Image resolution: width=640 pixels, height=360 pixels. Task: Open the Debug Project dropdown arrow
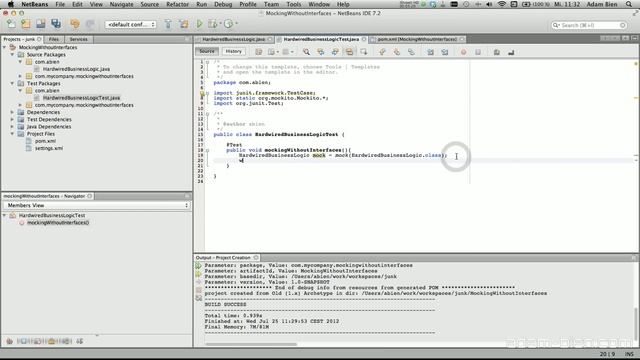coord(220,24)
